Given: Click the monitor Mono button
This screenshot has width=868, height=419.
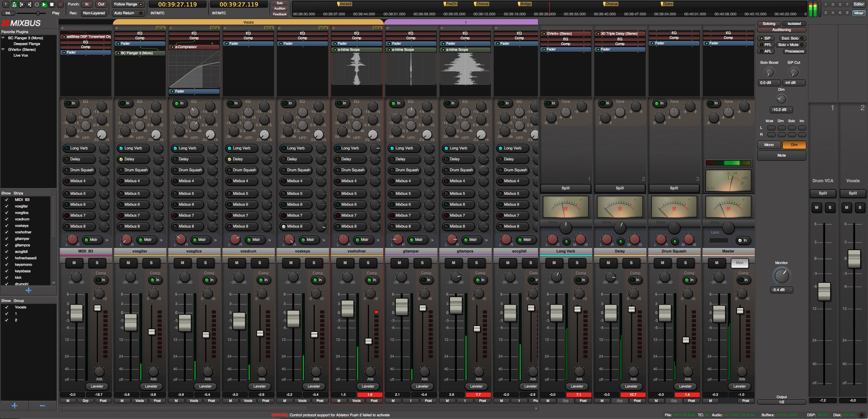Looking at the screenshot, I should pyautogui.click(x=769, y=145).
